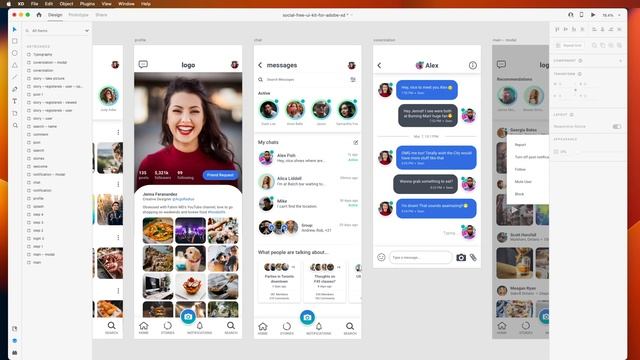Click the puppy photo thumbnail on profile
The image size is (640, 360).
click(190, 258)
